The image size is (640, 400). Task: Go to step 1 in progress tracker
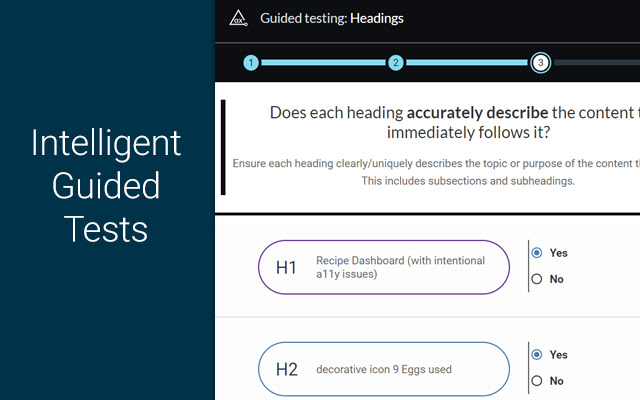point(251,62)
